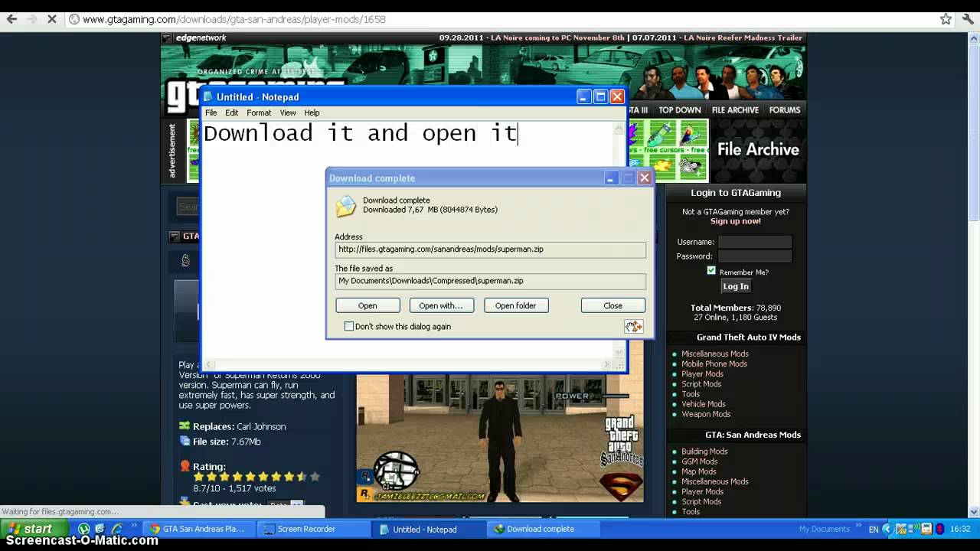Click the File size disk icon
This screenshot has height=551, width=980.
click(x=185, y=442)
